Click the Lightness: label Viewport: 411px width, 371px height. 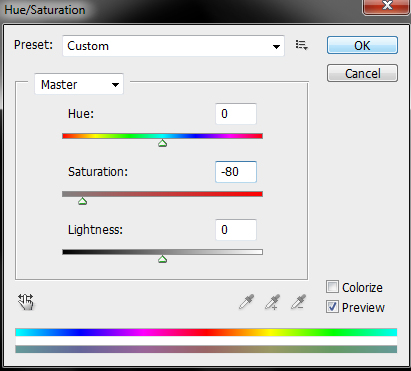point(95,230)
